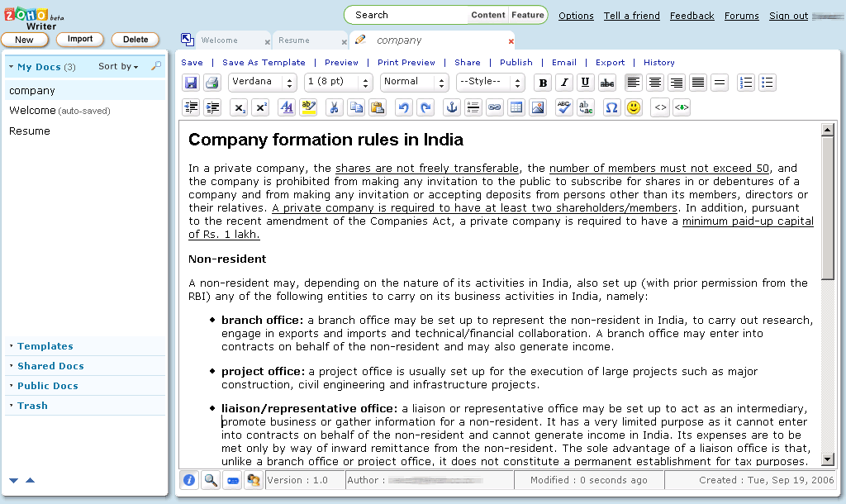Toggle bold formatting

(x=543, y=83)
